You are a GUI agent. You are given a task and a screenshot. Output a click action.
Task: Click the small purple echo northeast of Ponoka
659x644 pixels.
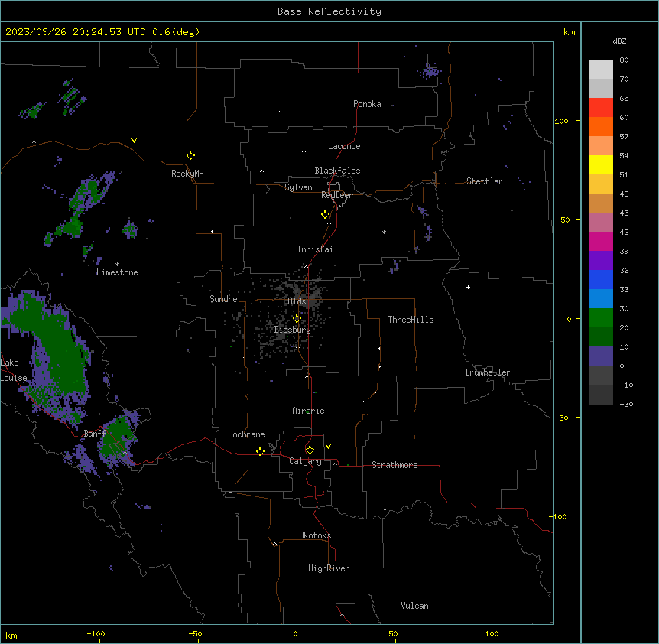(x=430, y=71)
